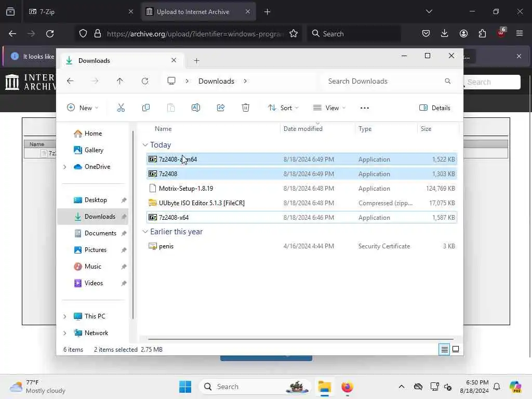Open Firefox from the taskbar
532x399 pixels.
pyautogui.click(x=347, y=387)
